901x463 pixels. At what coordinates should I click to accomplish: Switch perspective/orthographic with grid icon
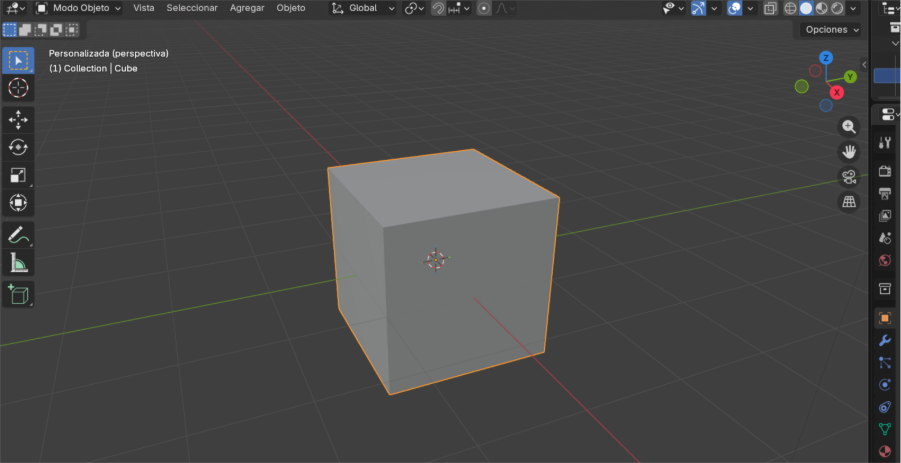coord(849,202)
